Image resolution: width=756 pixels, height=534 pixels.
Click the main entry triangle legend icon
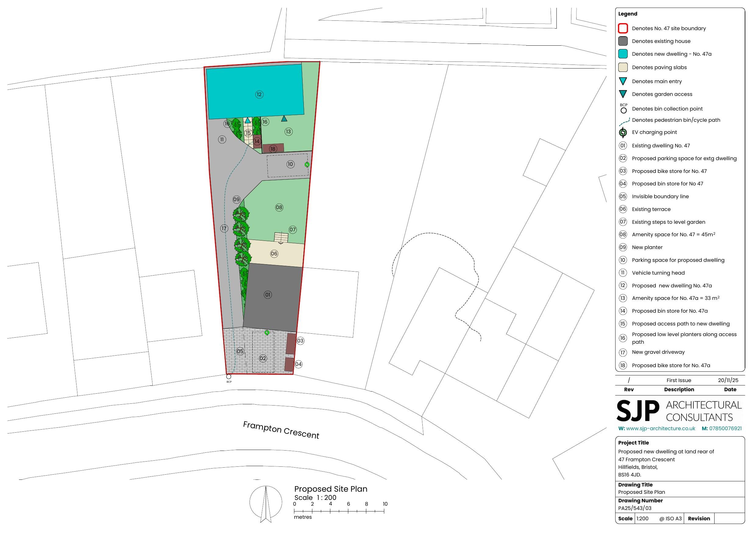point(623,81)
